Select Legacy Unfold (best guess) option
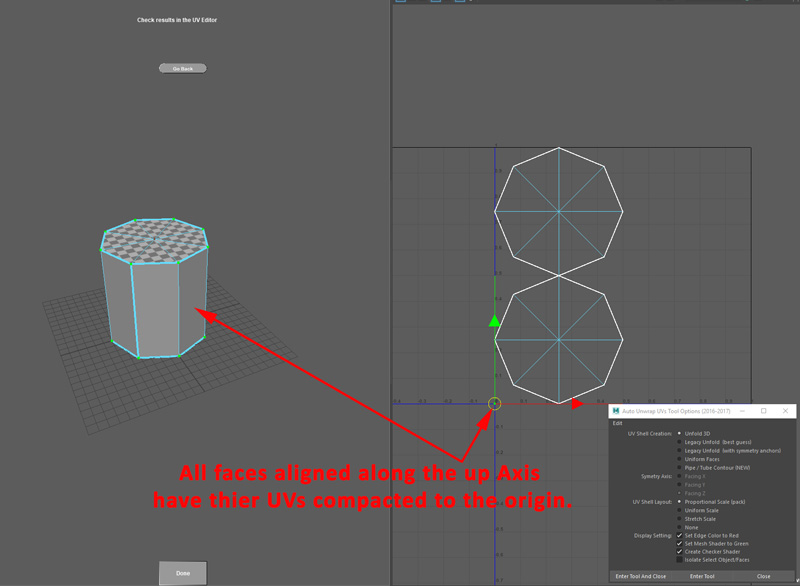This screenshot has width=800, height=586. pyautogui.click(x=679, y=442)
